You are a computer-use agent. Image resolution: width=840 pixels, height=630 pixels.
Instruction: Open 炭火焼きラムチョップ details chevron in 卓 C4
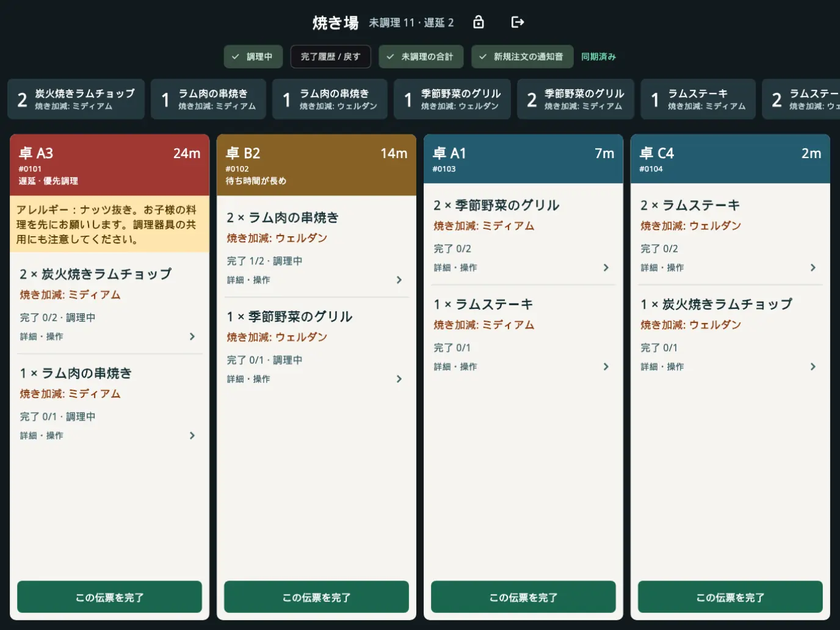[x=813, y=367]
